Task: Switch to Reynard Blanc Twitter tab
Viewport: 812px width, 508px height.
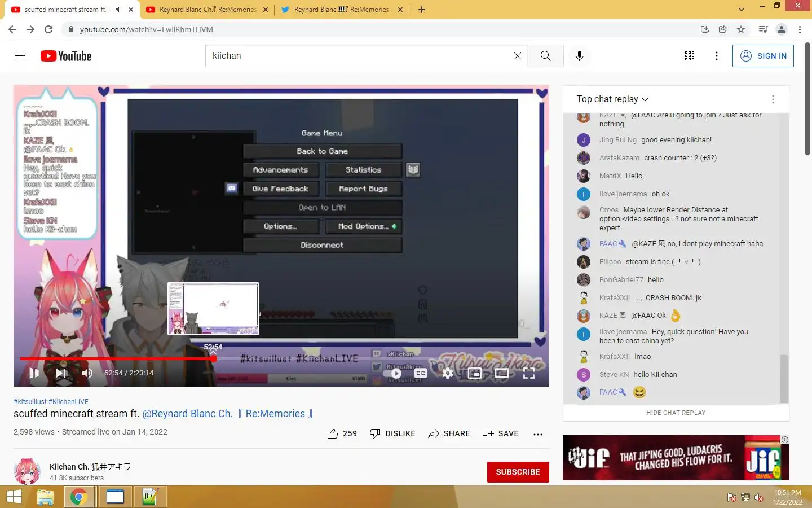Action: click(342, 10)
